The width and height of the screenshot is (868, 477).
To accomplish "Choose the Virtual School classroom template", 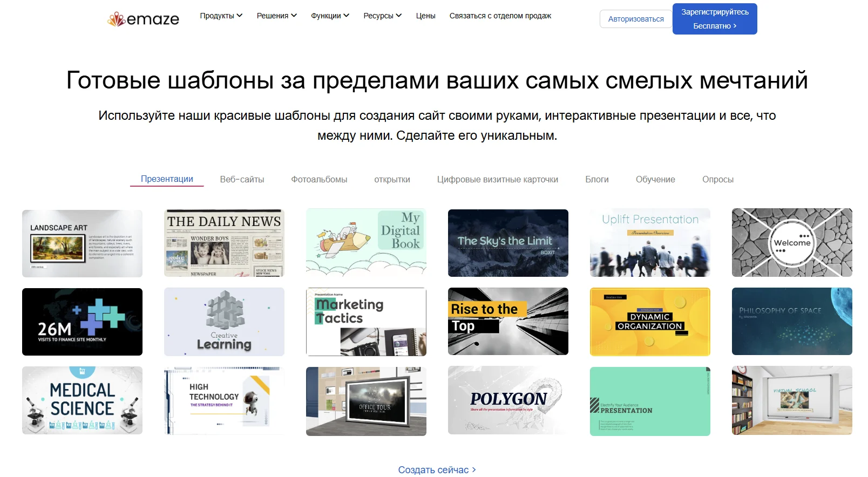I will tap(792, 400).
